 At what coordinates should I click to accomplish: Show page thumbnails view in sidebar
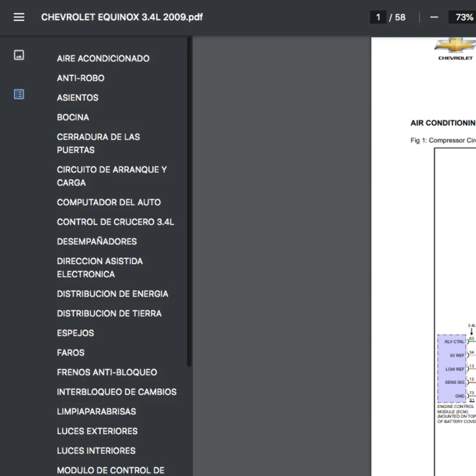pyautogui.click(x=19, y=55)
